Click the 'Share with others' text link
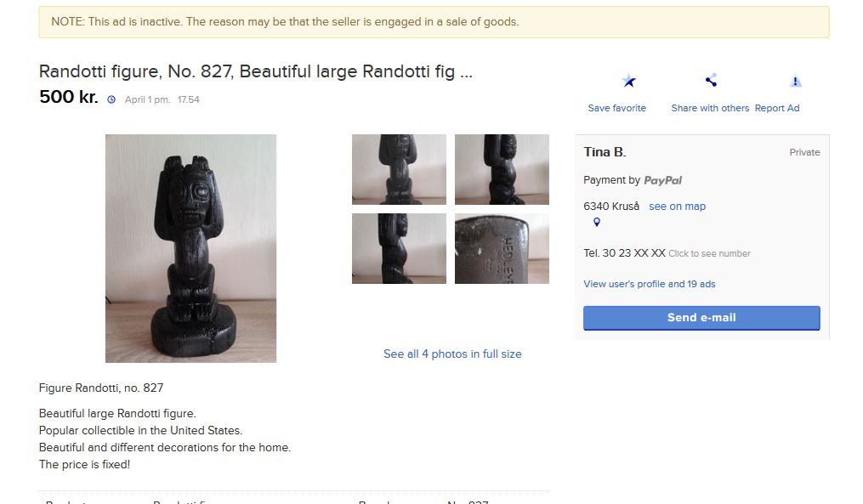 [710, 108]
